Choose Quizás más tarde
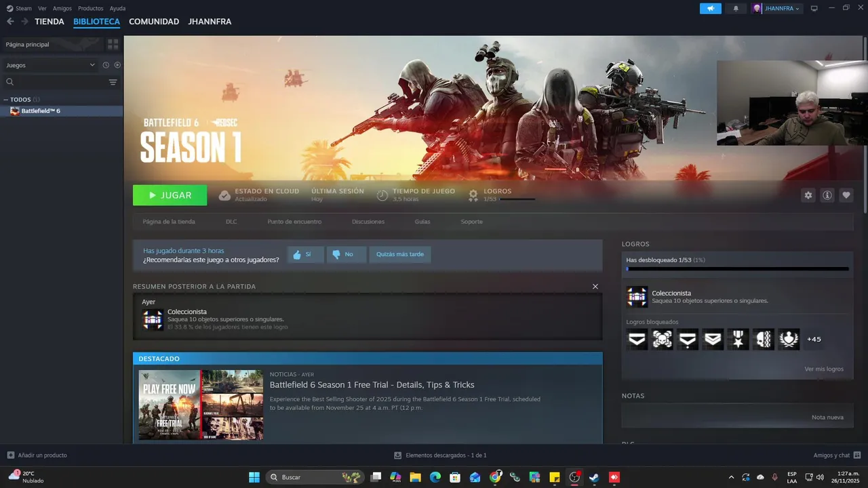The width and height of the screenshot is (868, 488). point(400,254)
